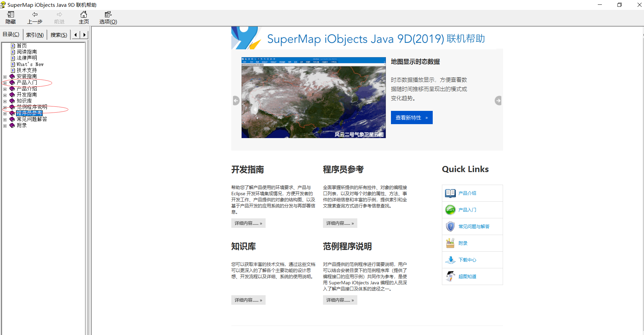Expand the 程序员参考 tree node
The height and width of the screenshot is (335, 644).
pos(5,114)
